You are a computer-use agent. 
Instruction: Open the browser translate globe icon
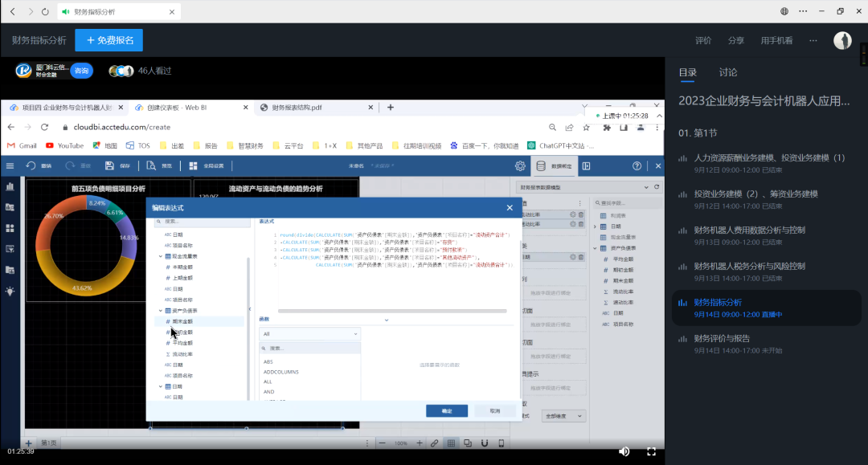tap(784, 11)
